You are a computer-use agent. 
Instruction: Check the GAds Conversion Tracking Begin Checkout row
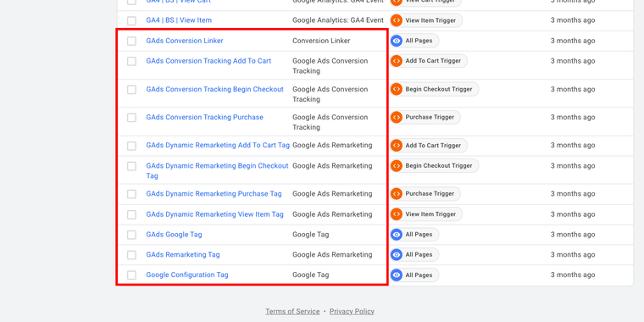(x=131, y=90)
